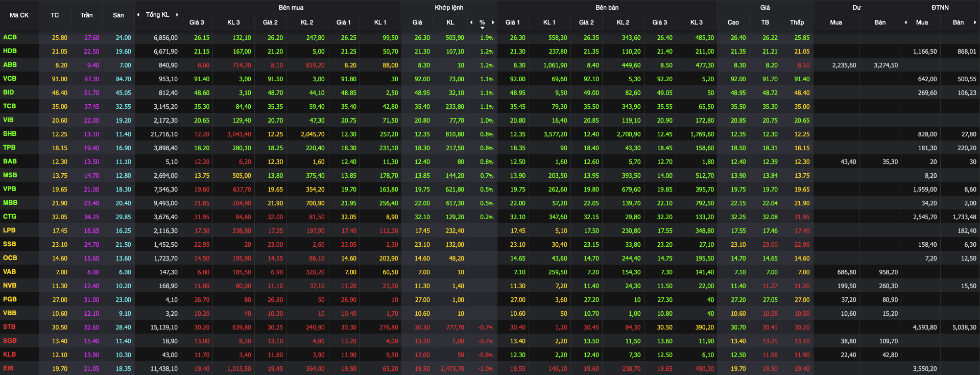Click VAB Dư Bán value 958,20
The width and height of the screenshot is (980, 375).
(x=889, y=272)
